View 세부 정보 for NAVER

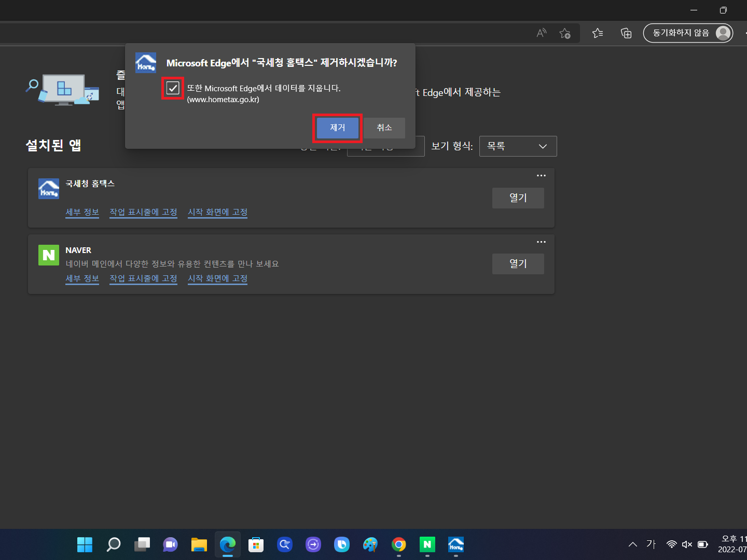[82, 278]
